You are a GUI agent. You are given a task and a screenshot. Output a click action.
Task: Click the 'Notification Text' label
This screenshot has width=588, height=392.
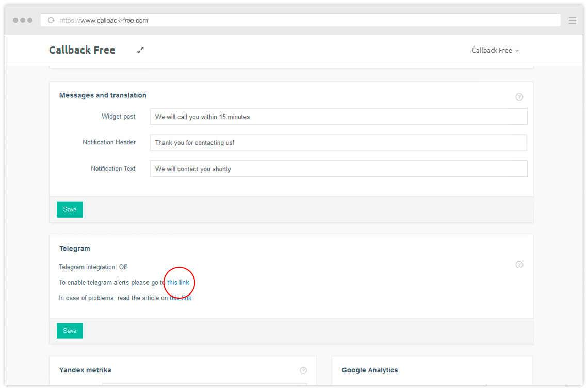(113, 169)
